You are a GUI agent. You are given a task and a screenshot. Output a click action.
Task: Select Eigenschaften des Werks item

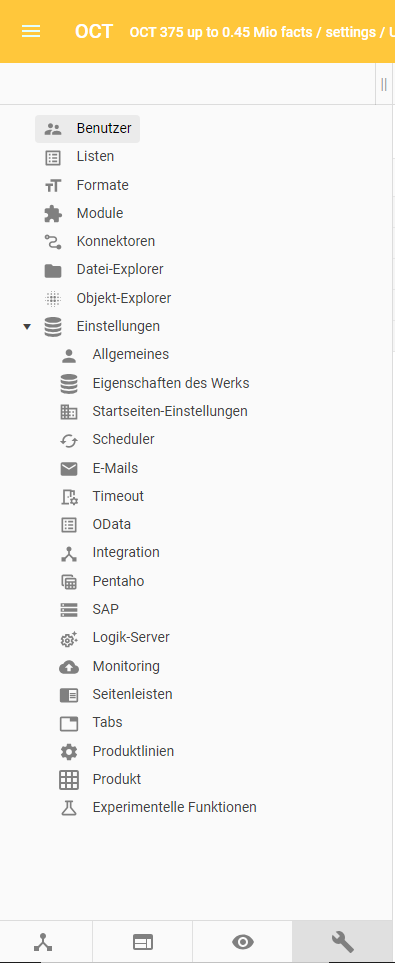coord(171,383)
